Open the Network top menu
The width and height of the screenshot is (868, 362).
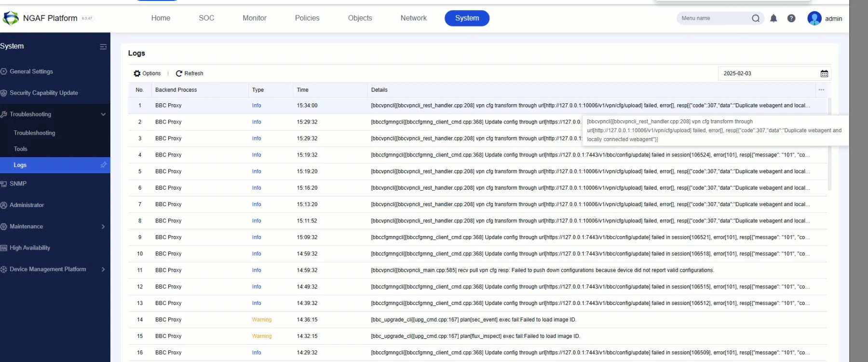pos(413,18)
